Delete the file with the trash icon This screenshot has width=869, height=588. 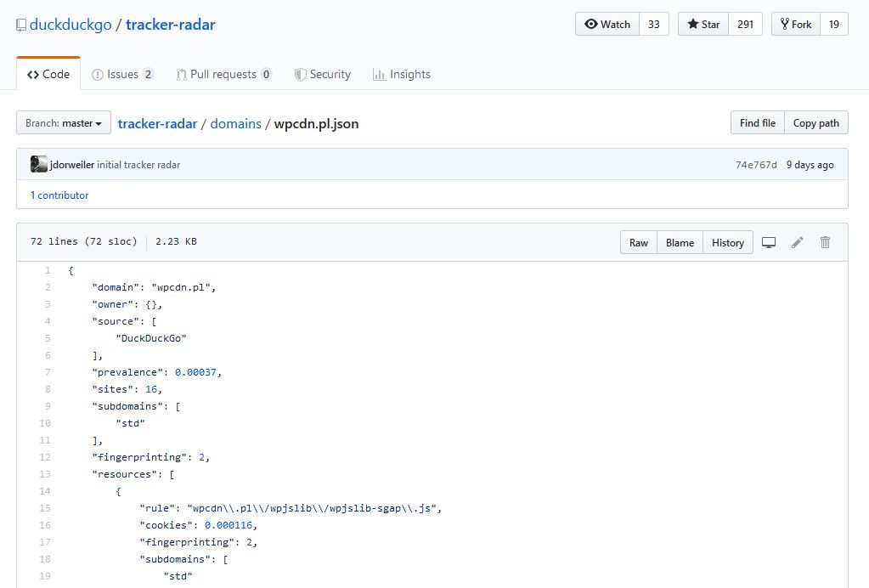825,242
